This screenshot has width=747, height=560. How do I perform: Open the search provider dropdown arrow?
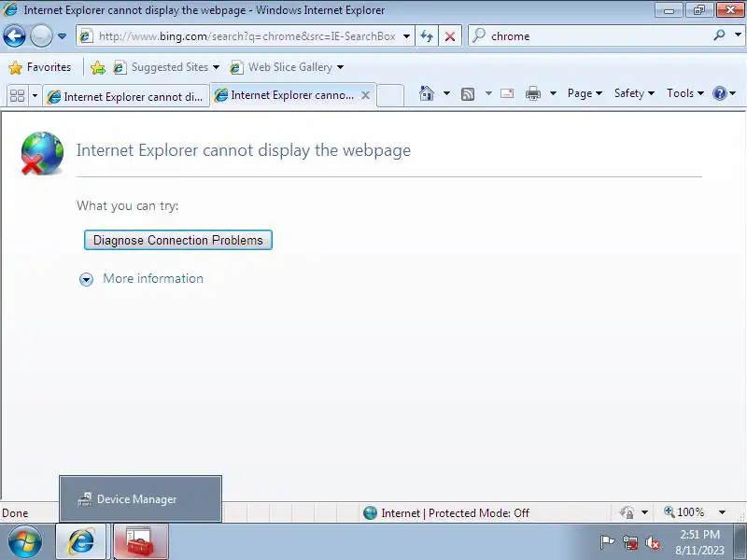738,35
